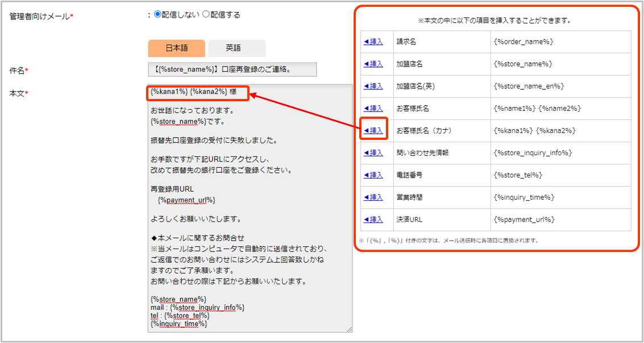The height and width of the screenshot is (343, 644).
Task: Select the 配信する radio button
Action: coord(206,15)
